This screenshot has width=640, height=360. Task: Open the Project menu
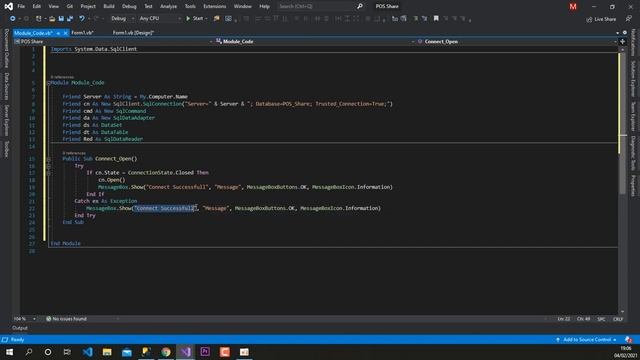[88, 7]
